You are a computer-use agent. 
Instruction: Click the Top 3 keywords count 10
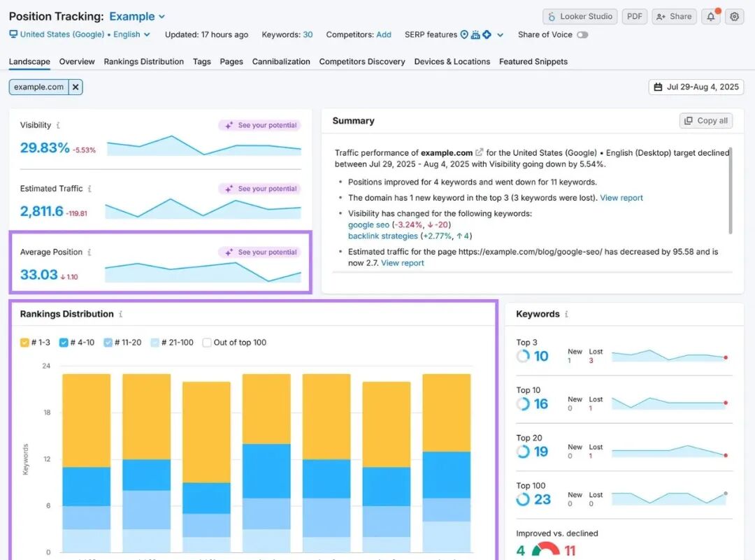coord(541,357)
